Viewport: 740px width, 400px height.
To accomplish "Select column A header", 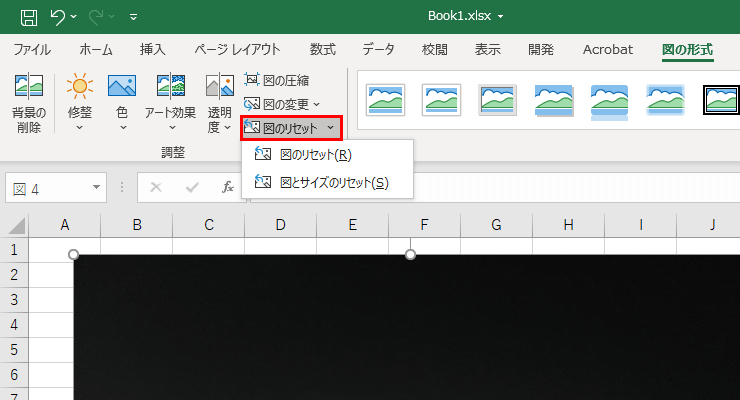I will pos(65,225).
